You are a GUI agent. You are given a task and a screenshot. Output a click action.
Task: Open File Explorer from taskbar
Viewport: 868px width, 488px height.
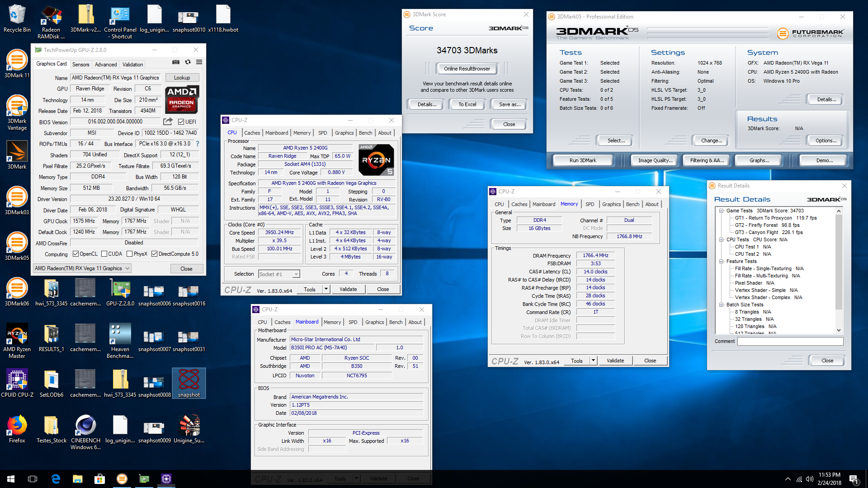click(x=78, y=479)
